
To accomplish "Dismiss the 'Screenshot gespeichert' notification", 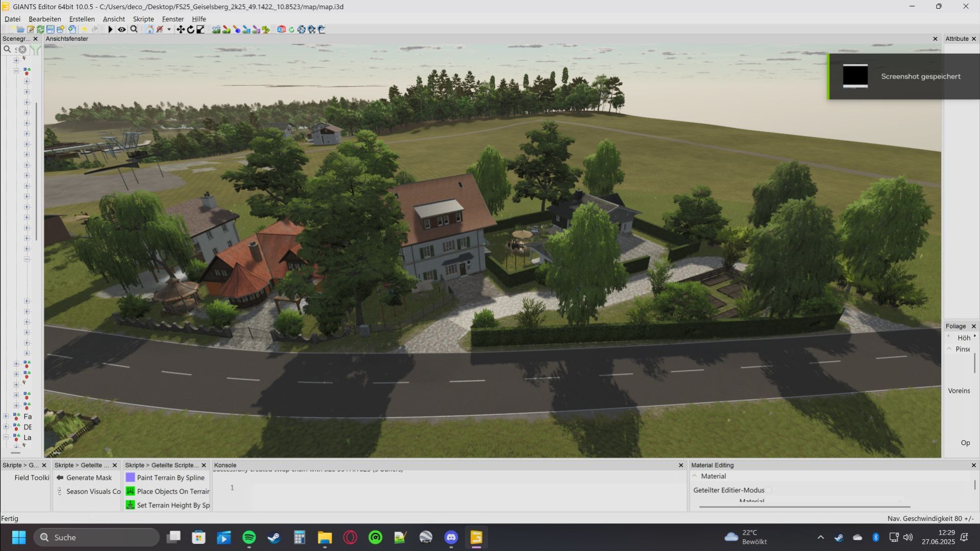I will [x=904, y=77].
